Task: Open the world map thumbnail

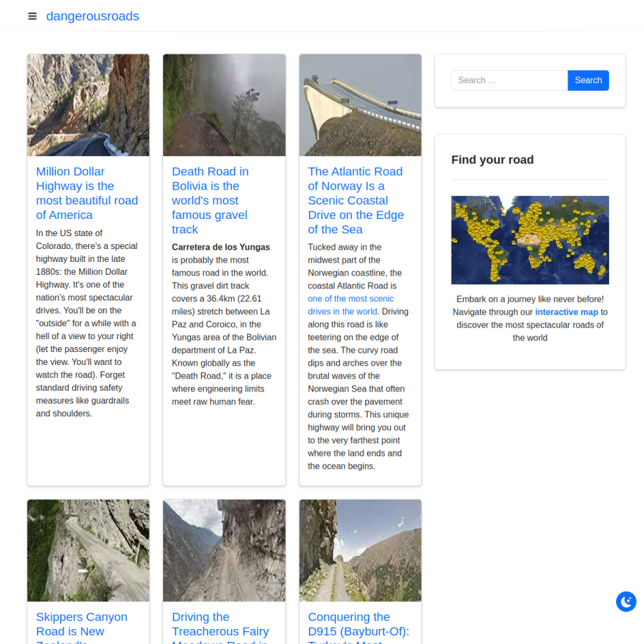Action: (x=530, y=240)
